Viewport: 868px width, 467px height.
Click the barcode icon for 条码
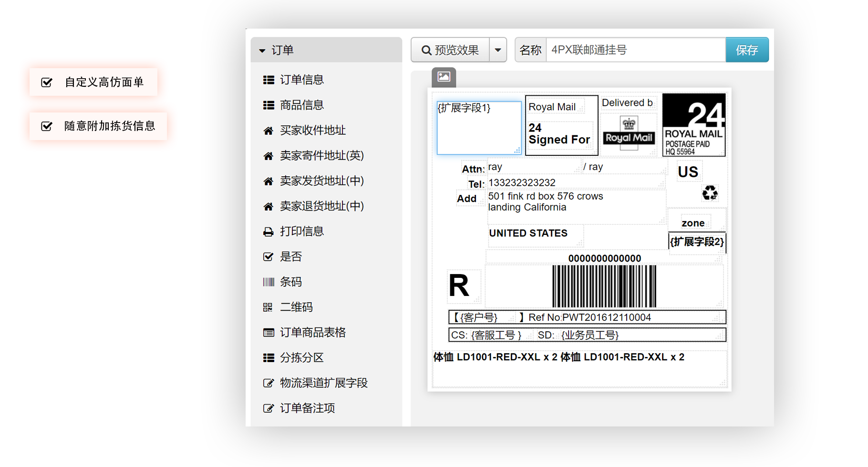coord(269,282)
